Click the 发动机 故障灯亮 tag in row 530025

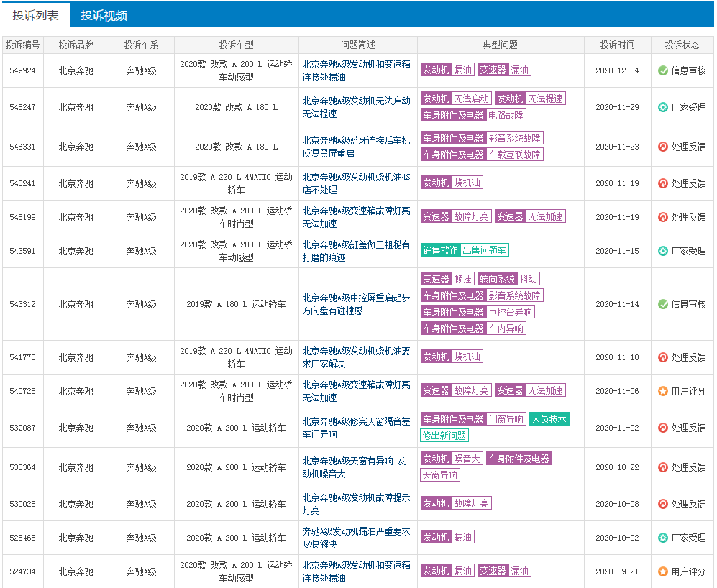tap(456, 503)
